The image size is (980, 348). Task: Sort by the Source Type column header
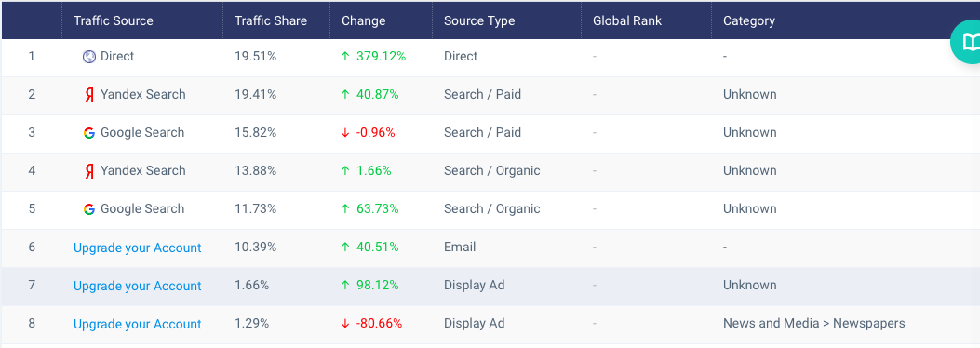click(x=479, y=20)
